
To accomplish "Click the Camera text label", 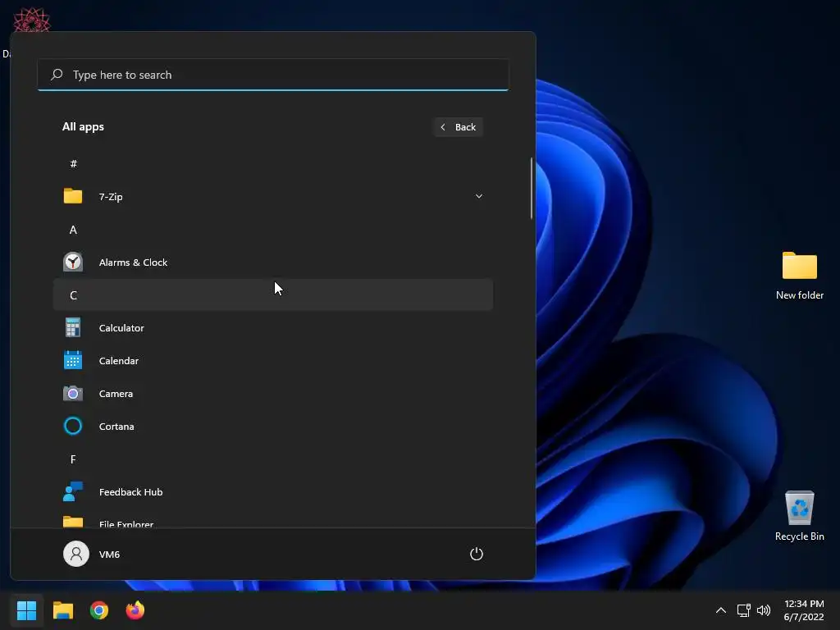I will click(116, 394).
